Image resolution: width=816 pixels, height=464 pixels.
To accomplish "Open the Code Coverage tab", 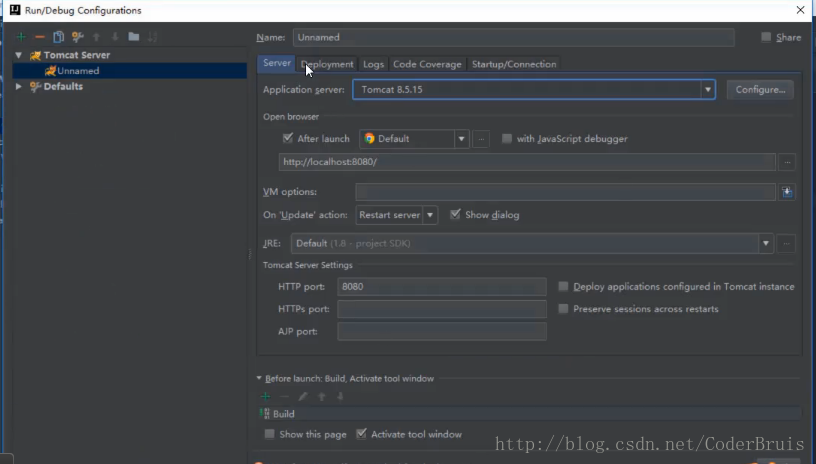I will tap(427, 64).
